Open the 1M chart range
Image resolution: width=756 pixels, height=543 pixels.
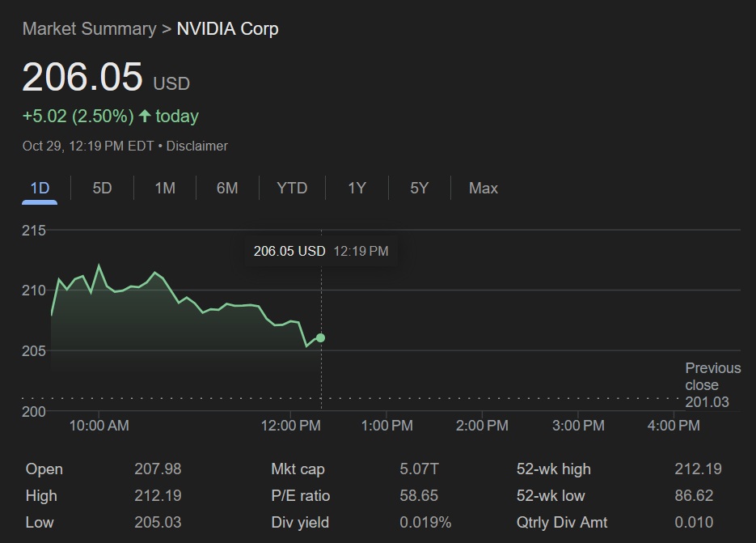coord(165,189)
